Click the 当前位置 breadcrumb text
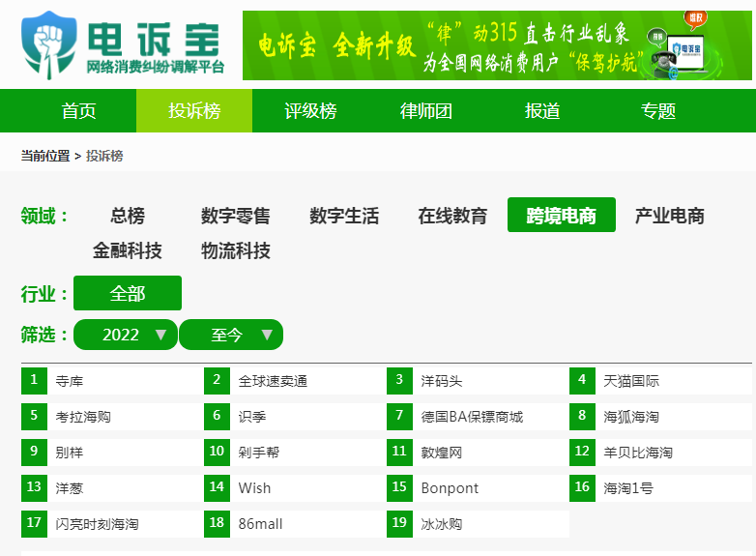The height and width of the screenshot is (556, 756). (x=45, y=156)
